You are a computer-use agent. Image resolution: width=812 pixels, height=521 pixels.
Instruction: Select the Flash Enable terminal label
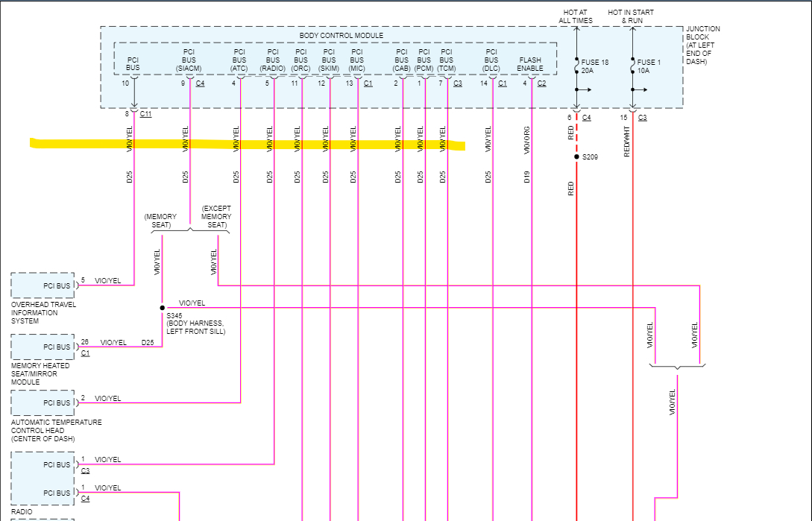click(529, 64)
